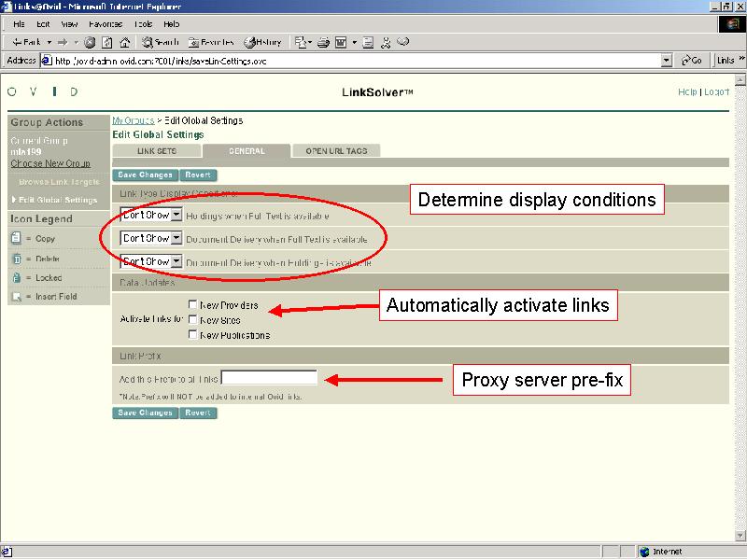The width and height of the screenshot is (747, 560).
Task: Open the Favorites menu
Action: click(x=106, y=24)
